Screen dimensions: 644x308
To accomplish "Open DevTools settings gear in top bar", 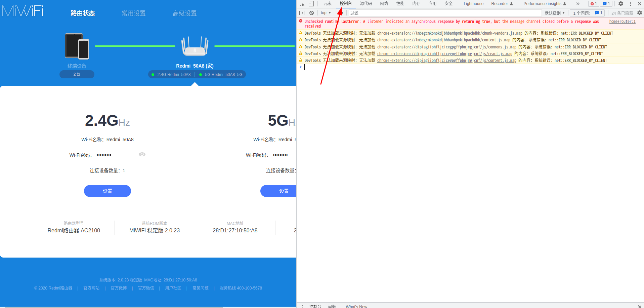I will 621,4.
